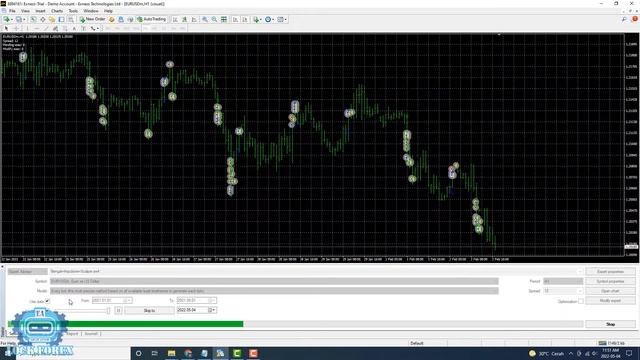640x360 pixels.
Task: Pause the visual backtest
Action: [x=118, y=311]
